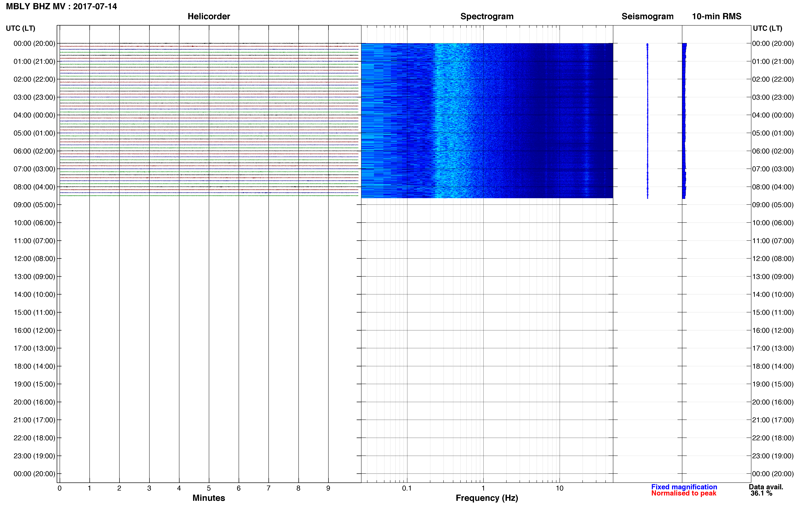Click left axis label '16:00 (12:00)'

tap(34, 330)
